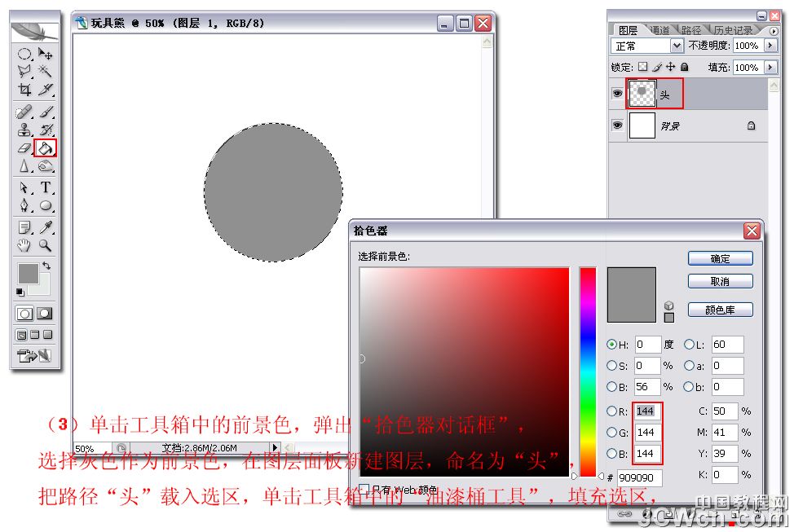Hide the 头 layer eye icon
The width and height of the screenshot is (794, 532).
click(x=617, y=94)
